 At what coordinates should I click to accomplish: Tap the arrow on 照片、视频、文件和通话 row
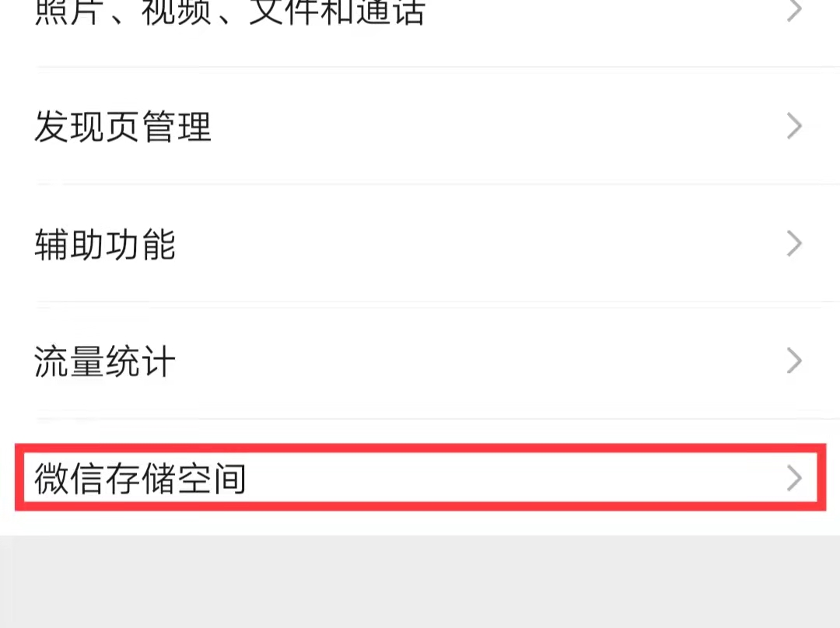pos(794,10)
